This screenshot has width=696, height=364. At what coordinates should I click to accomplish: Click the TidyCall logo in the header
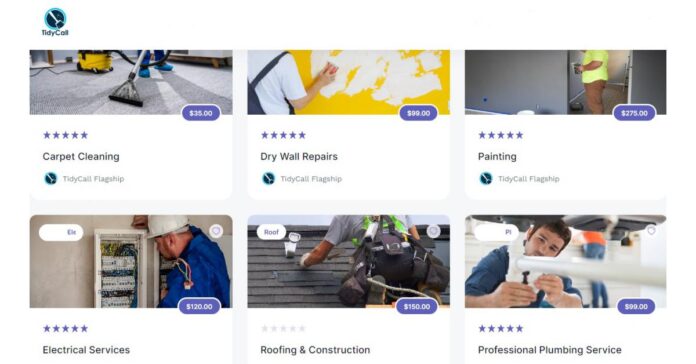tap(55, 22)
